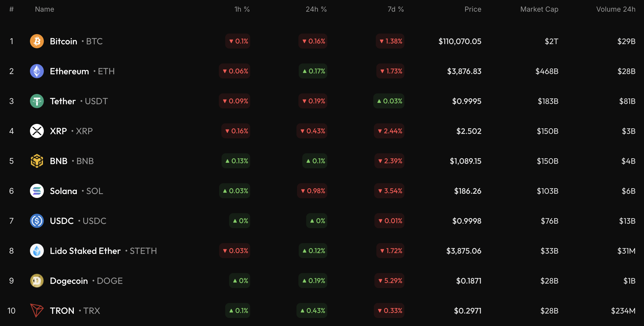Sort by the 7d % column header
This screenshot has height=326, width=644.
[x=395, y=9]
